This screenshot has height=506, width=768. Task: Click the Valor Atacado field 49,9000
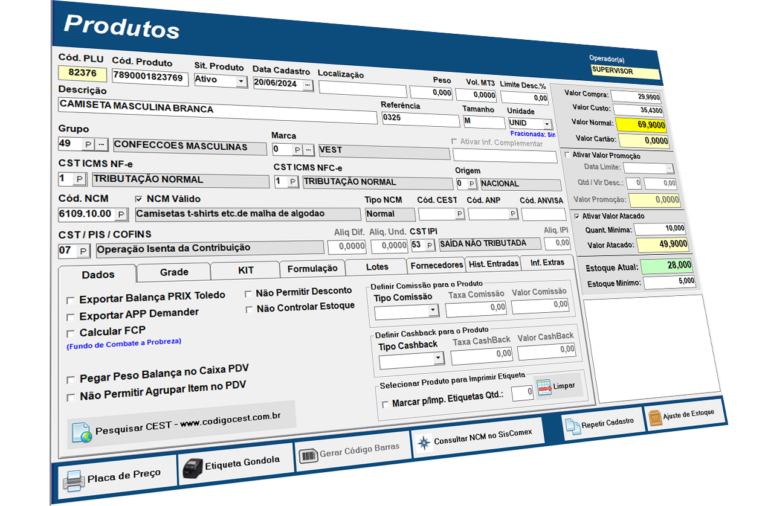pos(661,244)
